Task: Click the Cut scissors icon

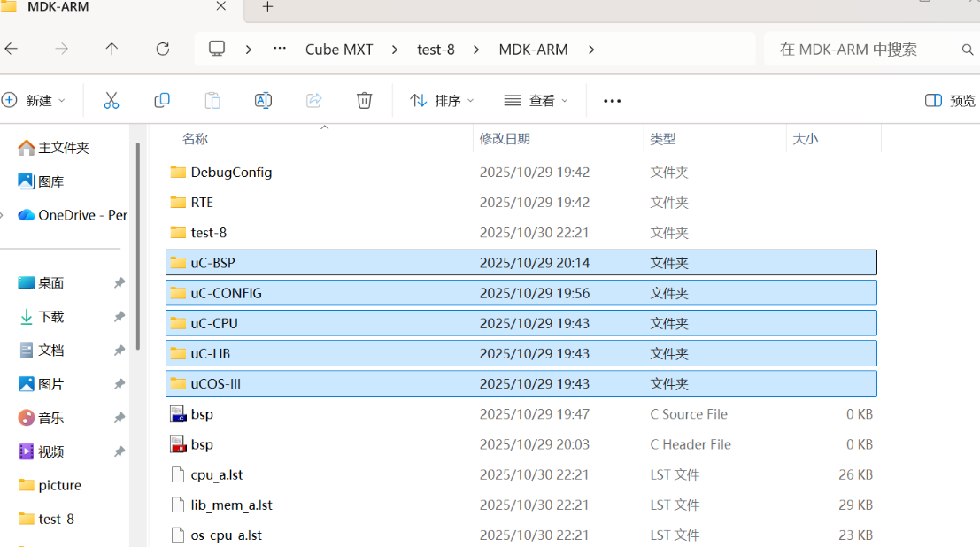Action: [x=112, y=101]
